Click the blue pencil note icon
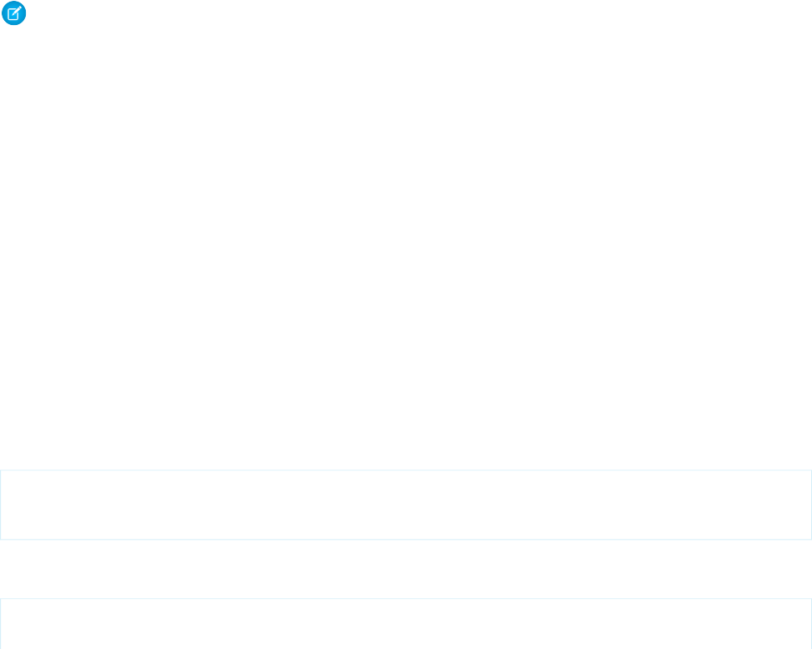This screenshot has width=812, height=649. click(14, 13)
